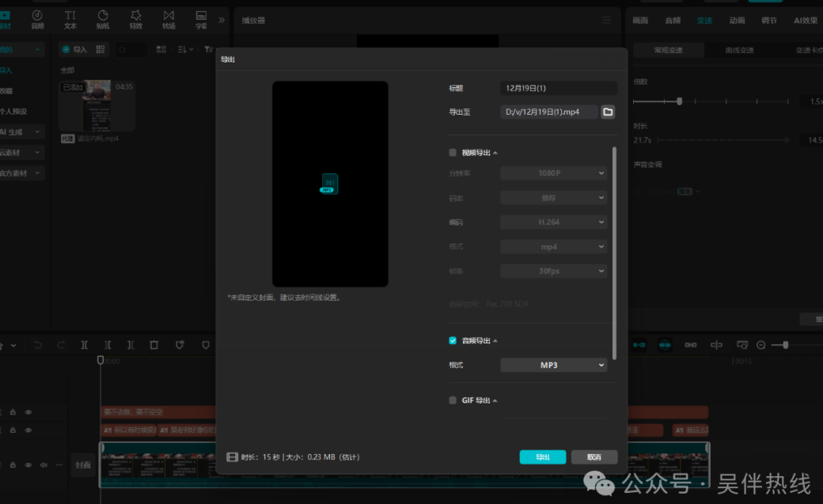Enable the 视频导出 video export checkbox

click(453, 153)
